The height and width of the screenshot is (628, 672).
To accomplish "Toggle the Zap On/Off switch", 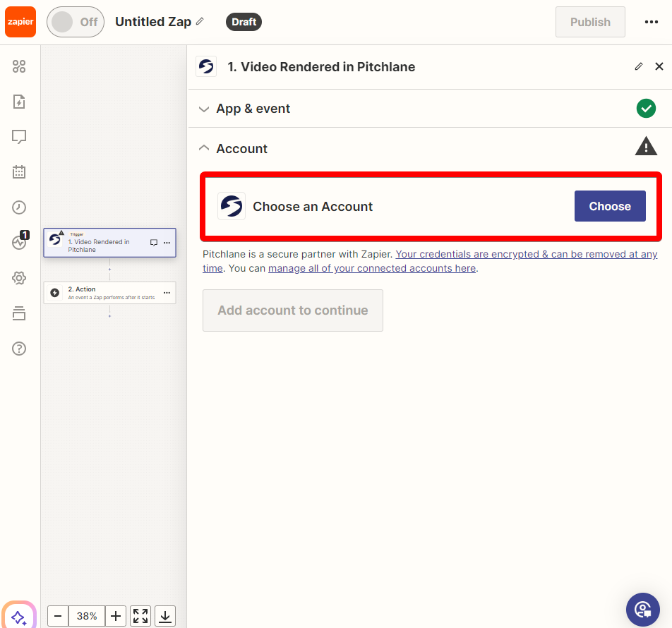I will click(76, 22).
